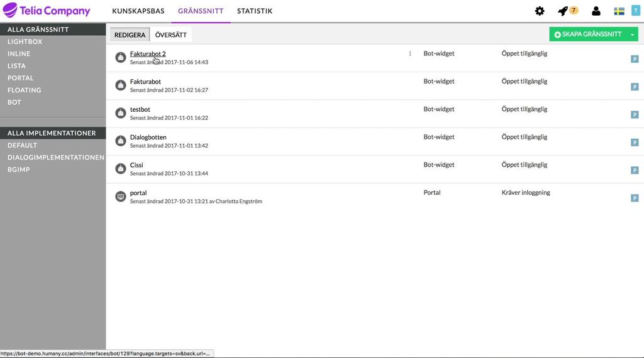
Task: Select Dialogimplementationen in the sidebar
Action: coord(55,157)
